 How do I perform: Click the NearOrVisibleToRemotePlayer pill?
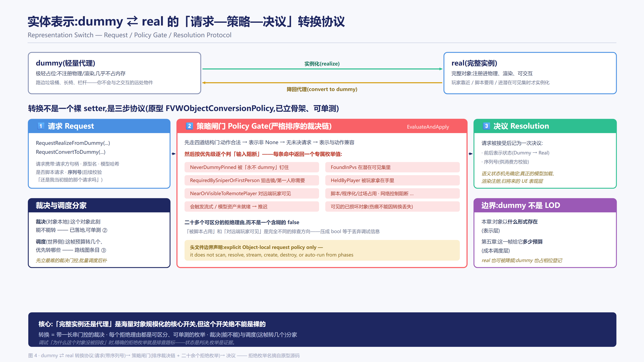[252, 193]
